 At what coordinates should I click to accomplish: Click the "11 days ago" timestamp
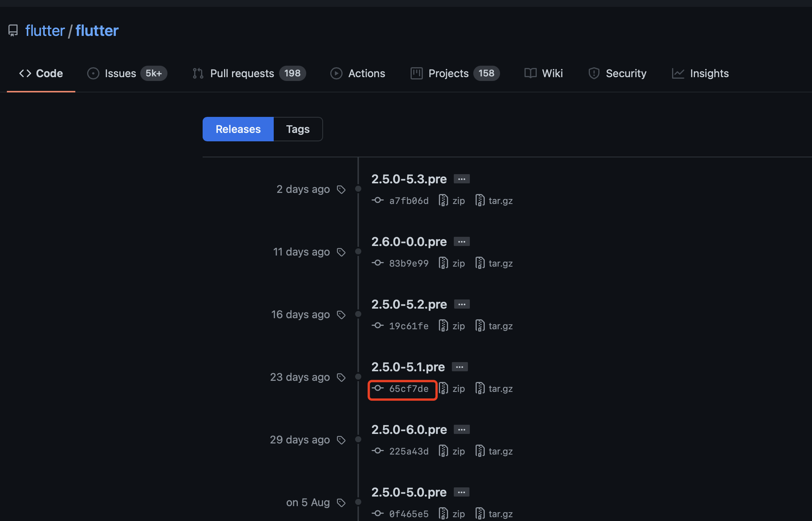pos(301,252)
